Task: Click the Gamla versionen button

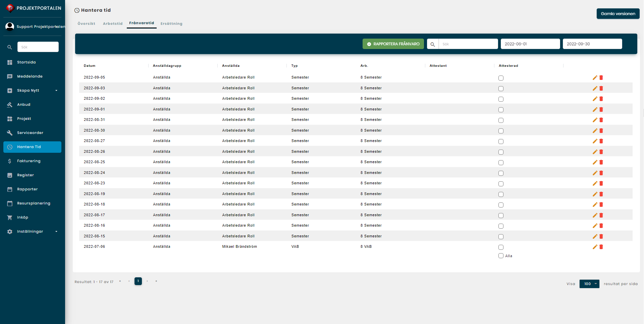Action: point(618,14)
